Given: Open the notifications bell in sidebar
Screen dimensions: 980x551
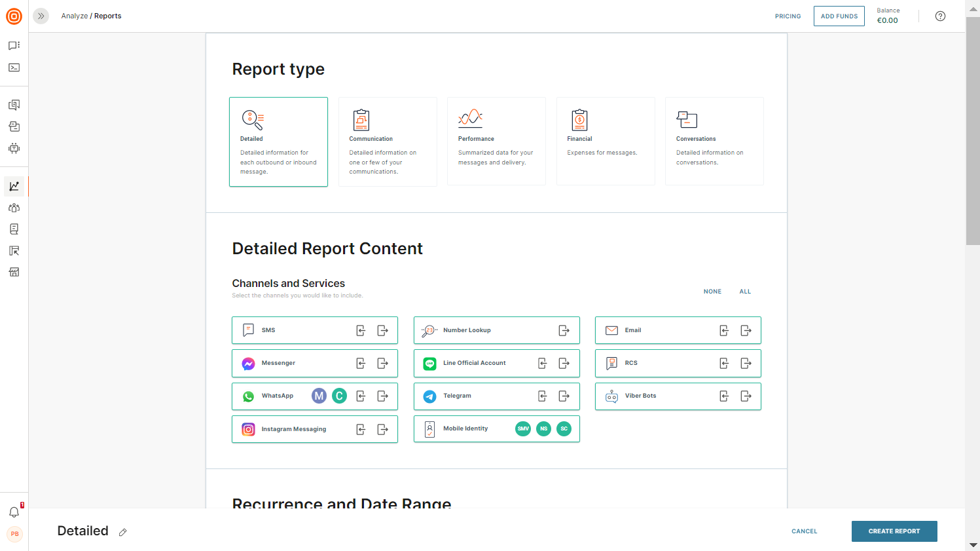Looking at the screenshot, I should (x=14, y=512).
